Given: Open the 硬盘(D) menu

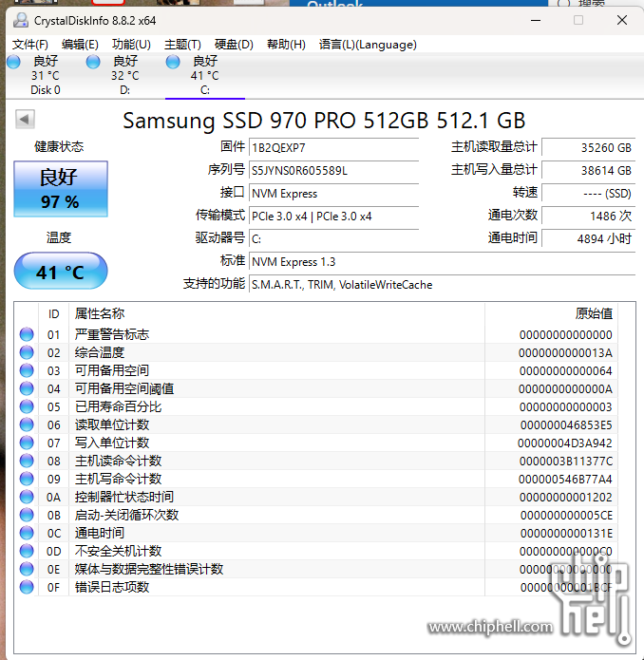Looking at the screenshot, I should (234, 45).
